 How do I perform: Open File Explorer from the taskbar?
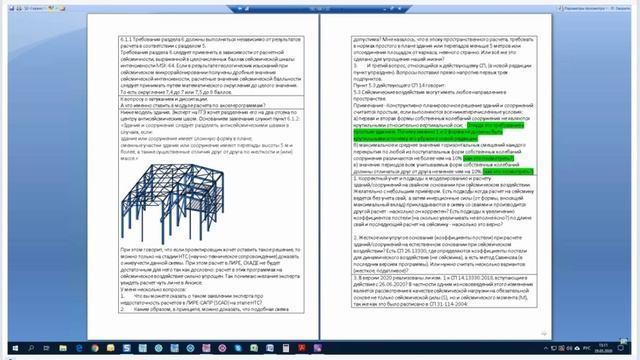[x=63, y=348]
